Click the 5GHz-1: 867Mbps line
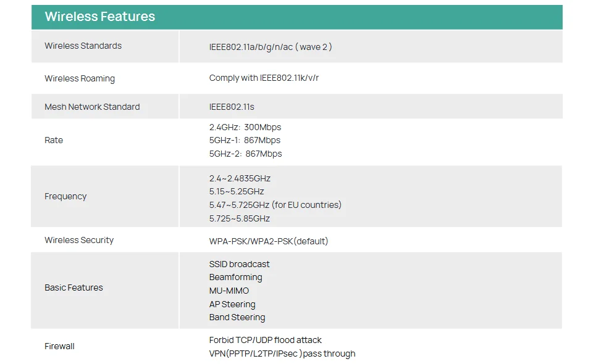The image size is (596, 364). pyautogui.click(x=245, y=140)
